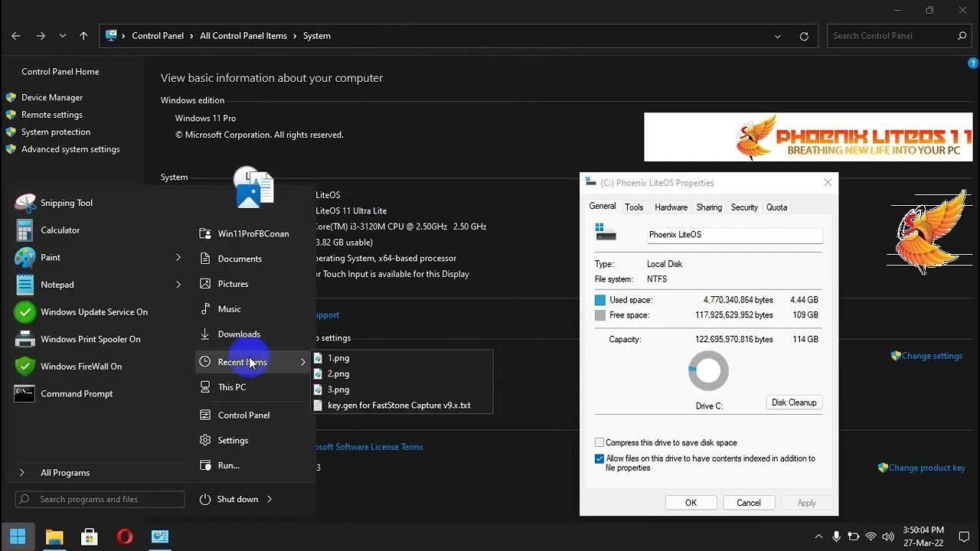Expand address bar history dropdown
This screenshot has height=551, width=980.
(778, 36)
